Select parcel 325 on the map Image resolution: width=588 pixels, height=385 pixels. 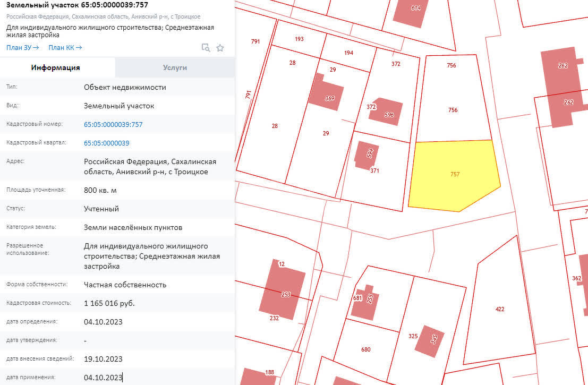(x=413, y=336)
